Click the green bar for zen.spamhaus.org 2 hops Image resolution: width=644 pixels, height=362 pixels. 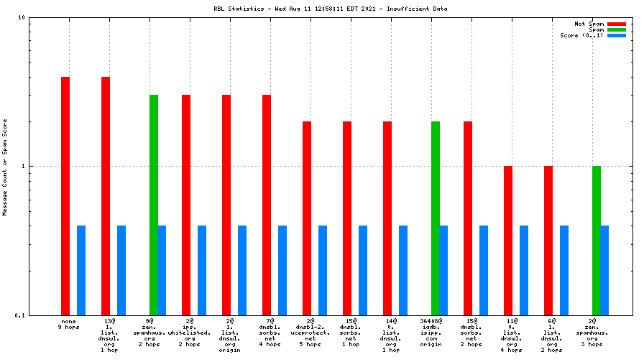pos(154,205)
